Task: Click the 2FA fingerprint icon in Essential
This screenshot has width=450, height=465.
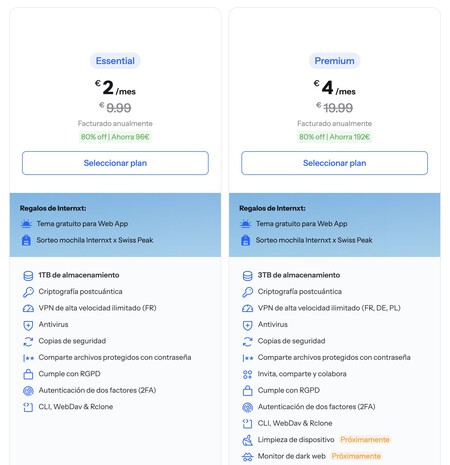Action: click(28, 391)
